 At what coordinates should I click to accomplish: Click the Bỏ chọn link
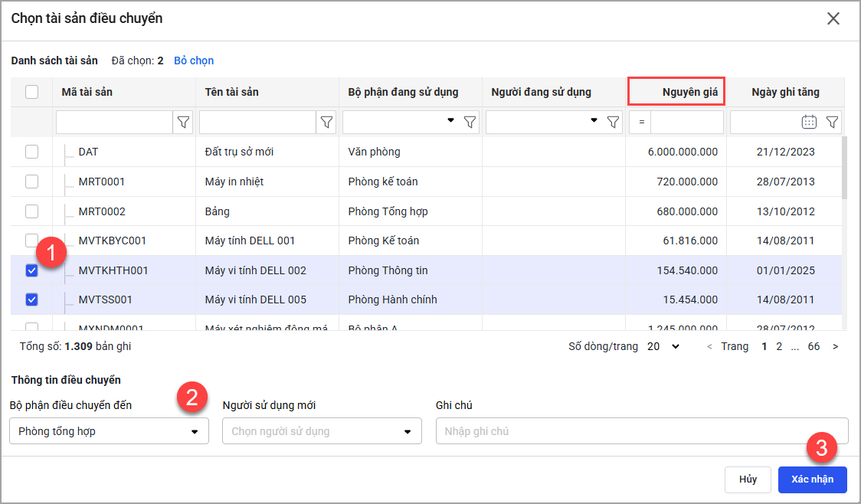tap(194, 61)
